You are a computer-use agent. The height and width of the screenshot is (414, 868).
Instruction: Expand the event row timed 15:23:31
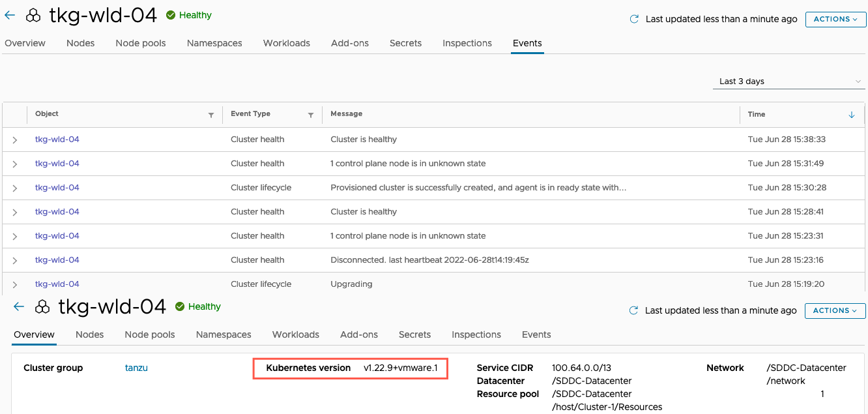click(15, 236)
